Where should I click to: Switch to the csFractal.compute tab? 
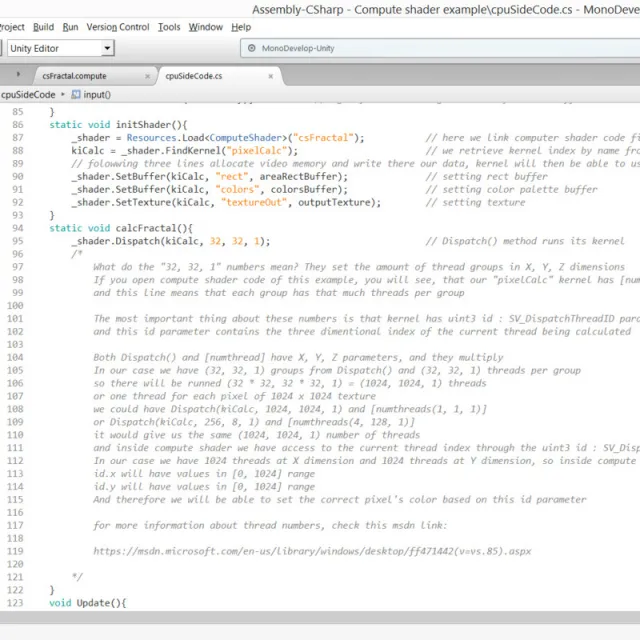coord(74,76)
